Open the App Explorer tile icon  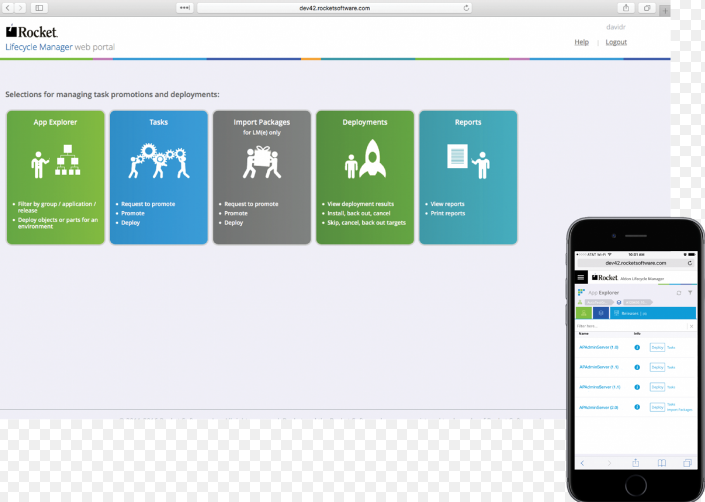55,162
